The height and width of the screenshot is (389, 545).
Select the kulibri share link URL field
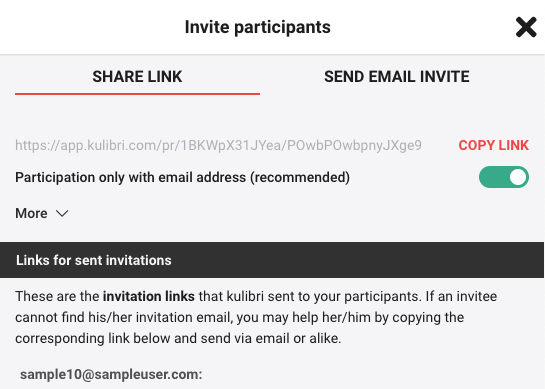coord(218,145)
